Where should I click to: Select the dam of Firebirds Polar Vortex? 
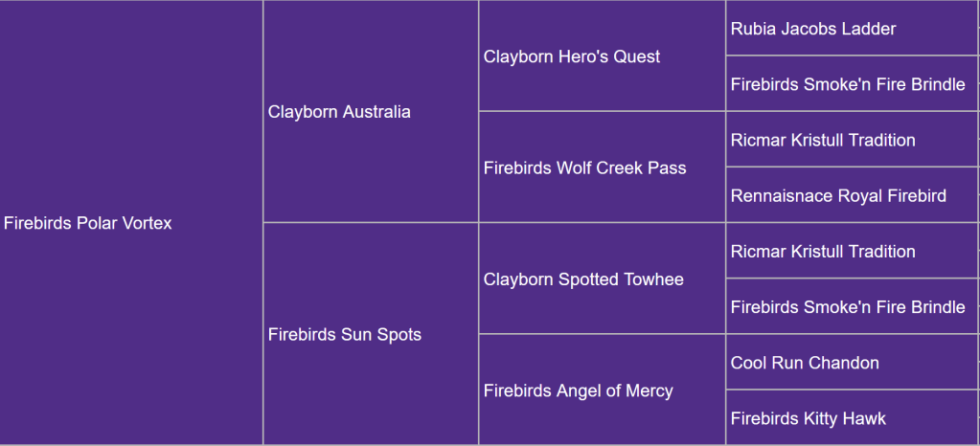point(345,335)
